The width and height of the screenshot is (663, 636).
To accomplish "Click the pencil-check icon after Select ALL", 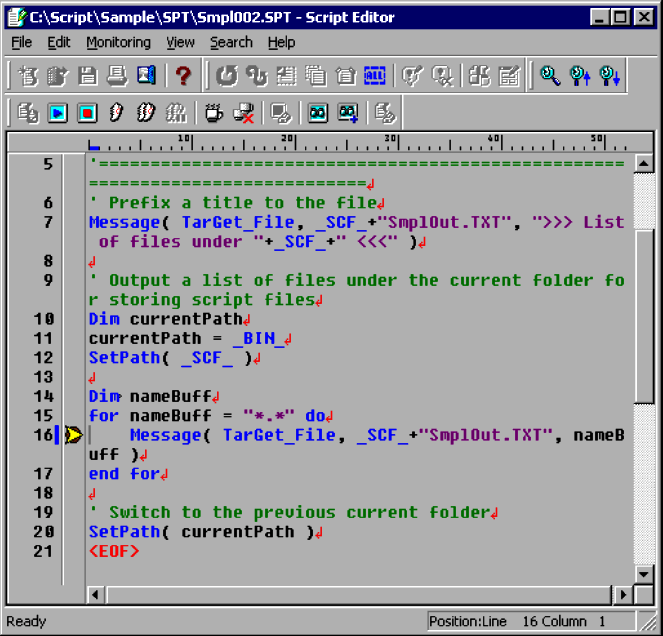I will coord(412,76).
